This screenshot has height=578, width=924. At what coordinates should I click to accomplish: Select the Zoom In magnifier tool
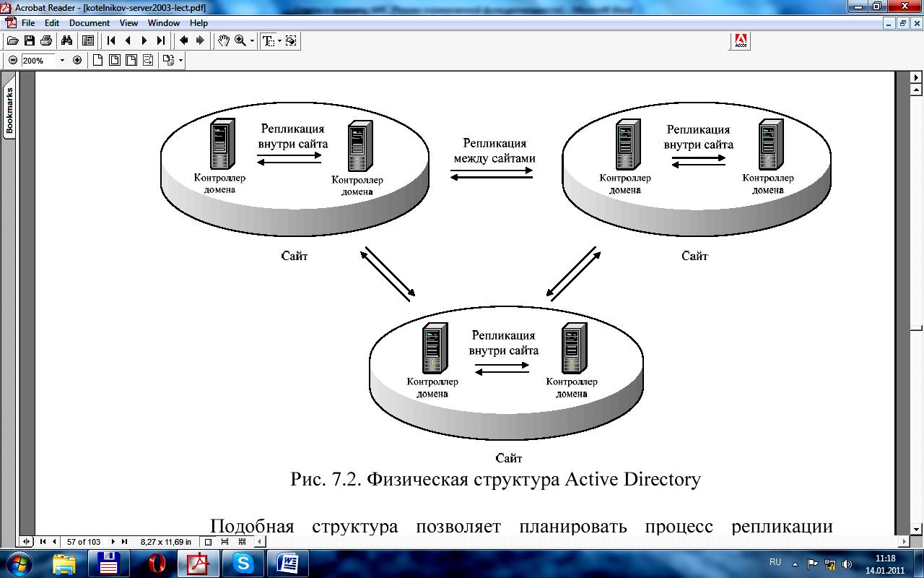pyautogui.click(x=240, y=41)
